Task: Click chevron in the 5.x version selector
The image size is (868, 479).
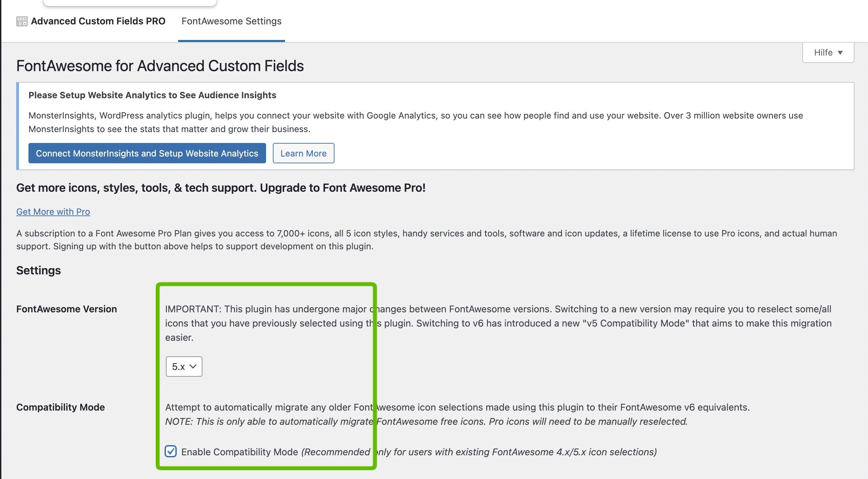Action: [x=193, y=366]
